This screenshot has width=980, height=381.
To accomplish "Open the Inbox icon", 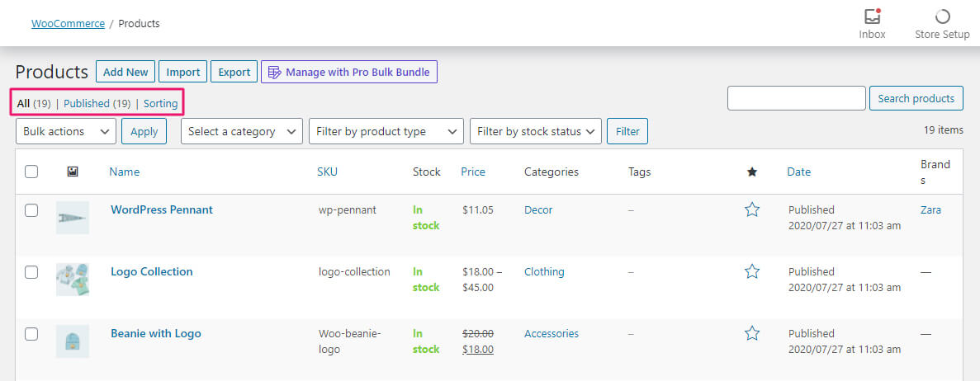I will coord(872,18).
